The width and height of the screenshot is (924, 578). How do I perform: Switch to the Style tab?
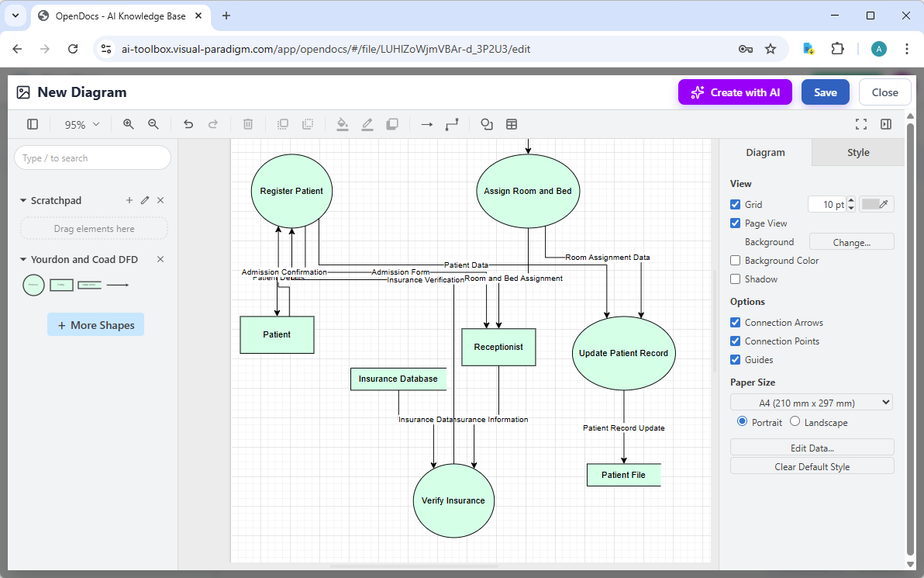coord(857,153)
